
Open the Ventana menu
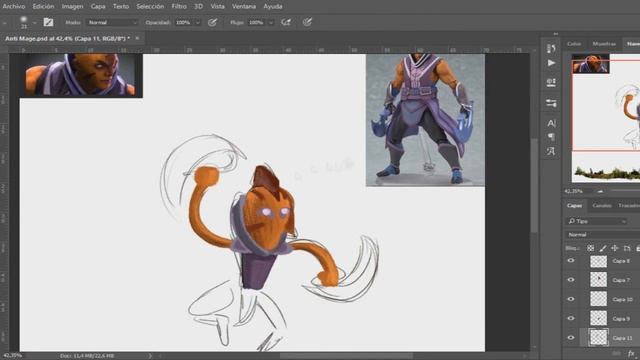click(x=244, y=6)
